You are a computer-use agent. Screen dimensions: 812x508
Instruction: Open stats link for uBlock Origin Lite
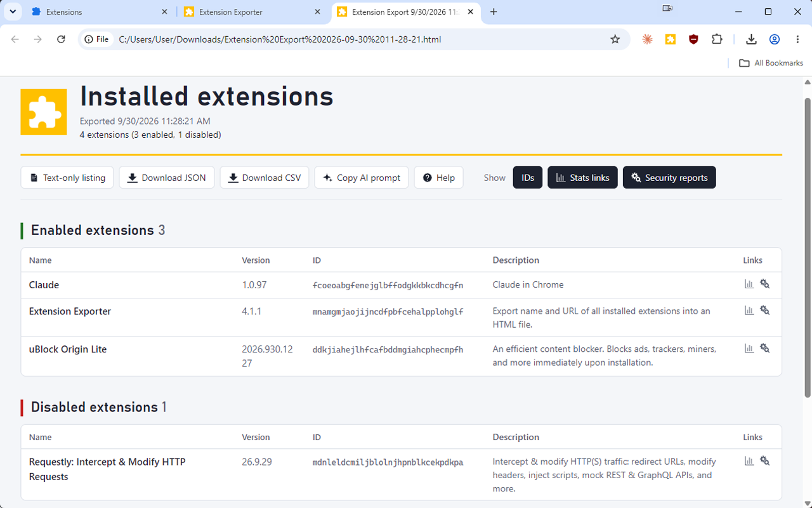[x=749, y=348]
